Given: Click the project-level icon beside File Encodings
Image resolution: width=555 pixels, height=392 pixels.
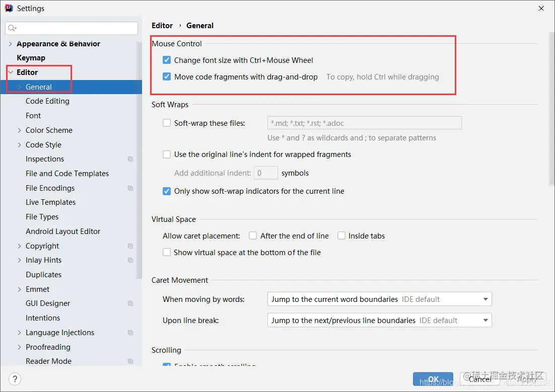Looking at the screenshot, I should [130, 188].
